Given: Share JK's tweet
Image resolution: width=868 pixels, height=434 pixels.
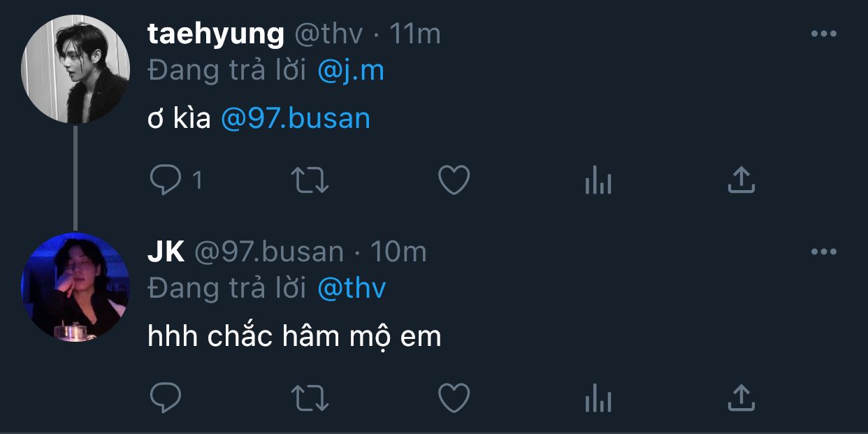Looking at the screenshot, I should (x=742, y=398).
